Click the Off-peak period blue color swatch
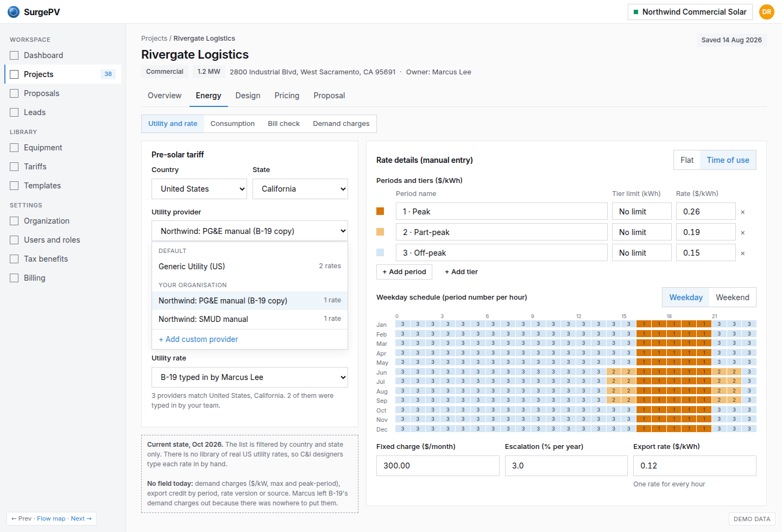Screen dimensions: 782x532 click(380, 252)
